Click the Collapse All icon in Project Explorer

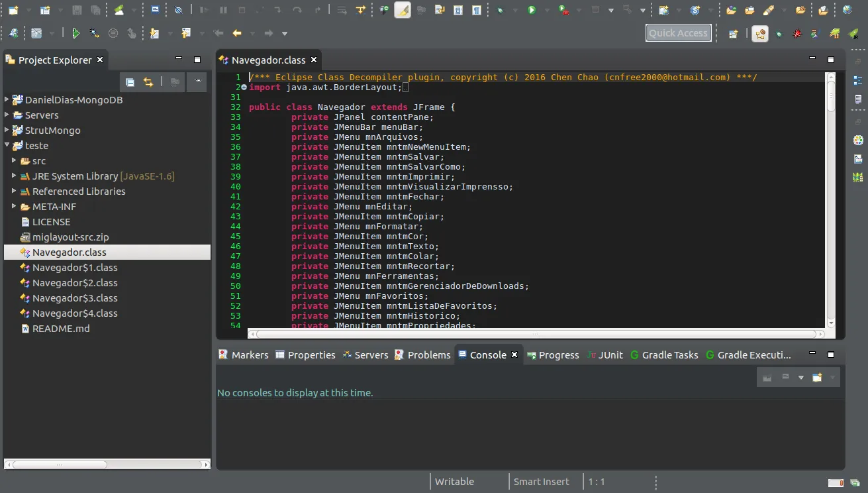tap(130, 82)
